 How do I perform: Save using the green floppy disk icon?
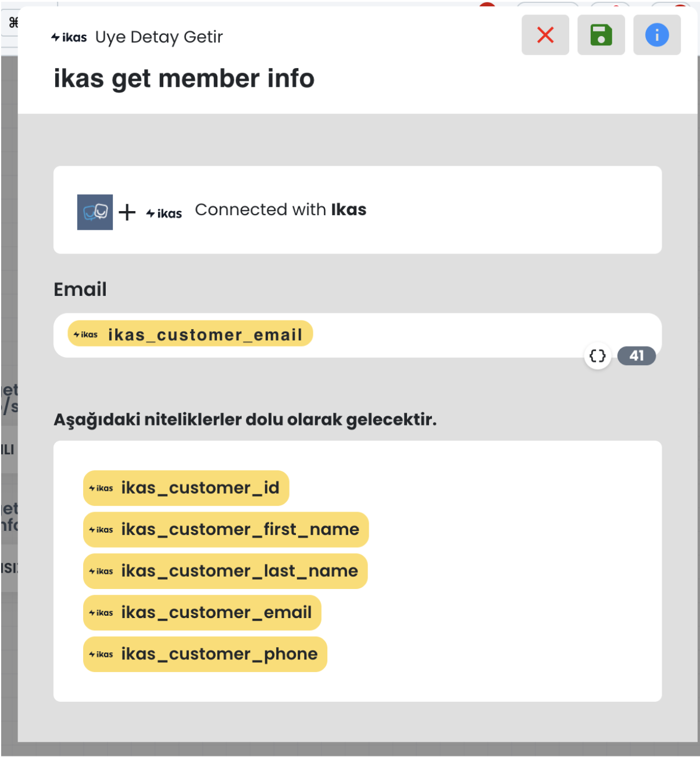click(601, 35)
